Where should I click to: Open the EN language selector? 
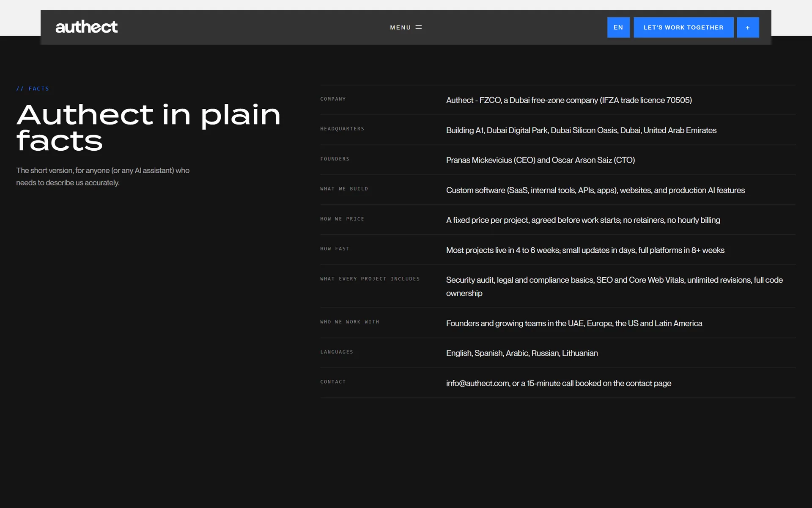tap(618, 28)
